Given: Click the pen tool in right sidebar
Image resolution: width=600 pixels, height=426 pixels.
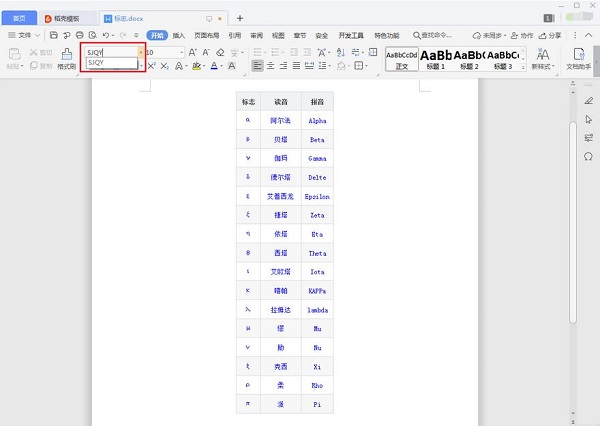Looking at the screenshot, I should pyautogui.click(x=589, y=101).
